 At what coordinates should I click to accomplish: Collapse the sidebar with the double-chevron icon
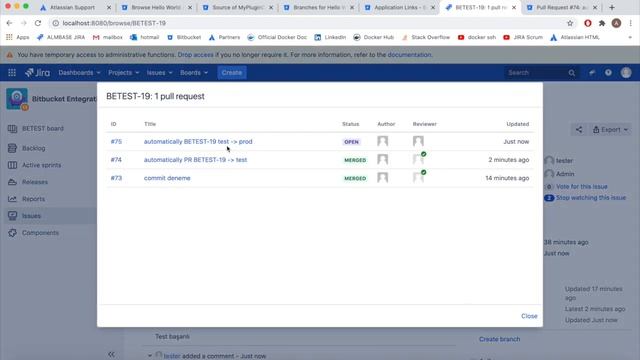pos(111,354)
